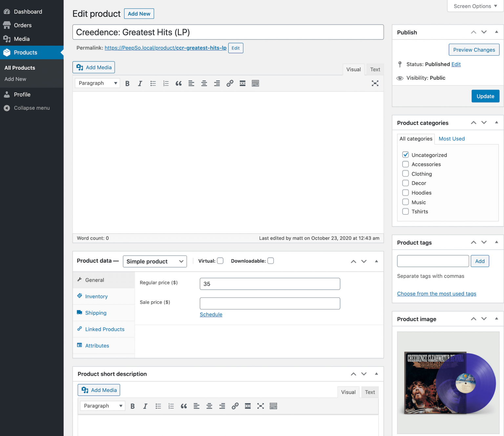504x436 pixels.
Task: Insert a bulleted list in the editor
Action: [153, 83]
